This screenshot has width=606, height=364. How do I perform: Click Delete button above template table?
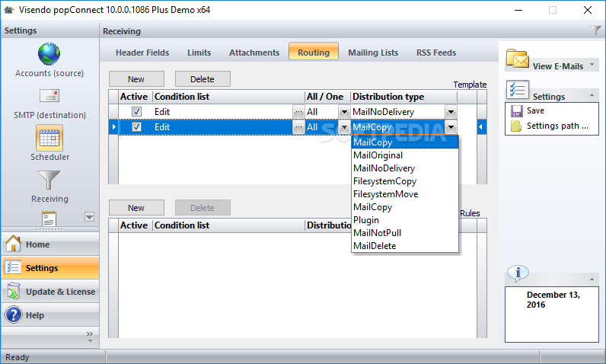203,79
